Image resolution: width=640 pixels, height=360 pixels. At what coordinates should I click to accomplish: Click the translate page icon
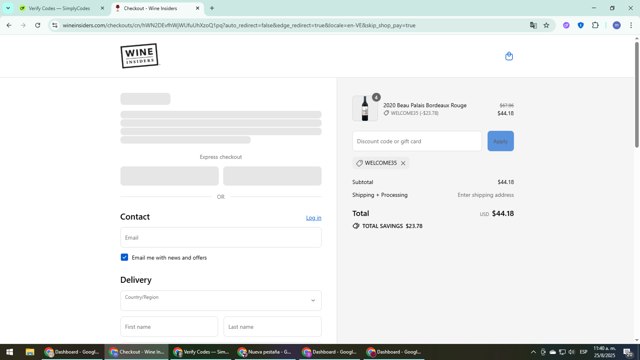coord(533,25)
